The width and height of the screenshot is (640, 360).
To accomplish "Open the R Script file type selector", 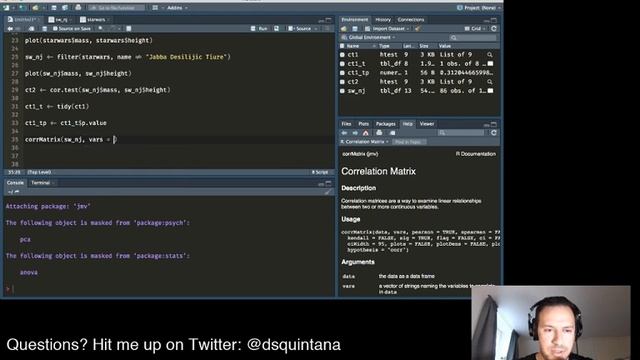I will coord(320,172).
